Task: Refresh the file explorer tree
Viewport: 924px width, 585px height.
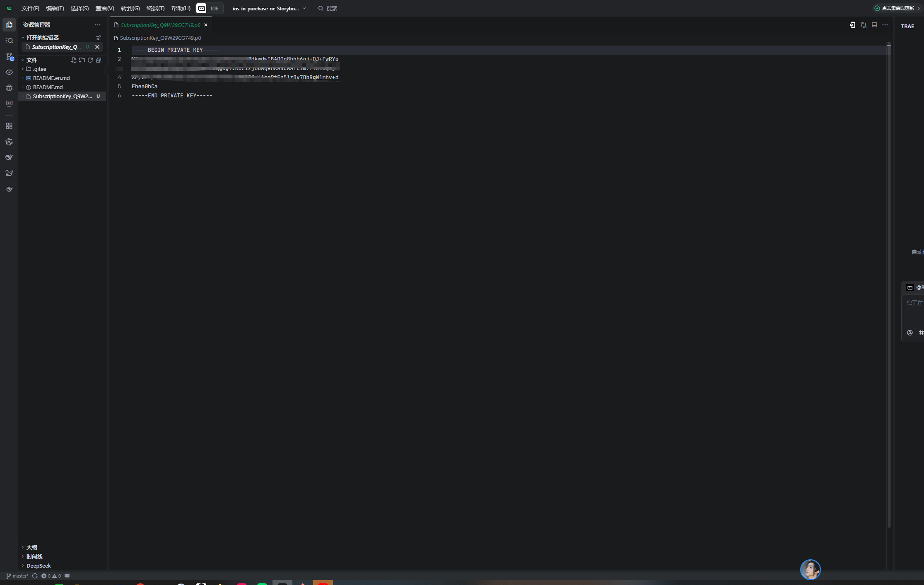Action: 90,60
